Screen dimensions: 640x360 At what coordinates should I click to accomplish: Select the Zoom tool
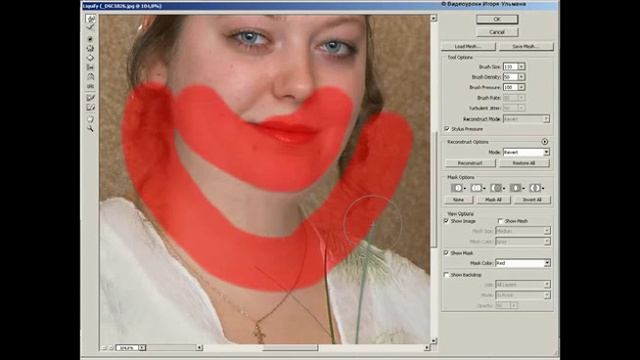pos(90,129)
